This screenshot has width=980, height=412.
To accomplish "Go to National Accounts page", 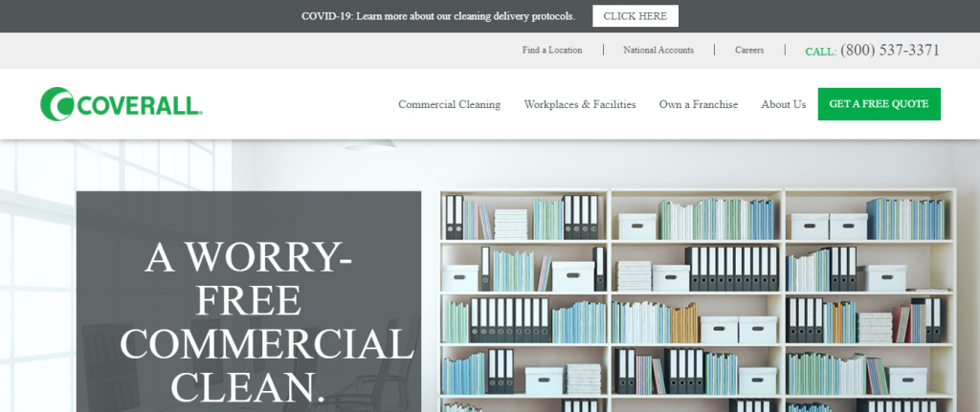I will pyautogui.click(x=657, y=50).
